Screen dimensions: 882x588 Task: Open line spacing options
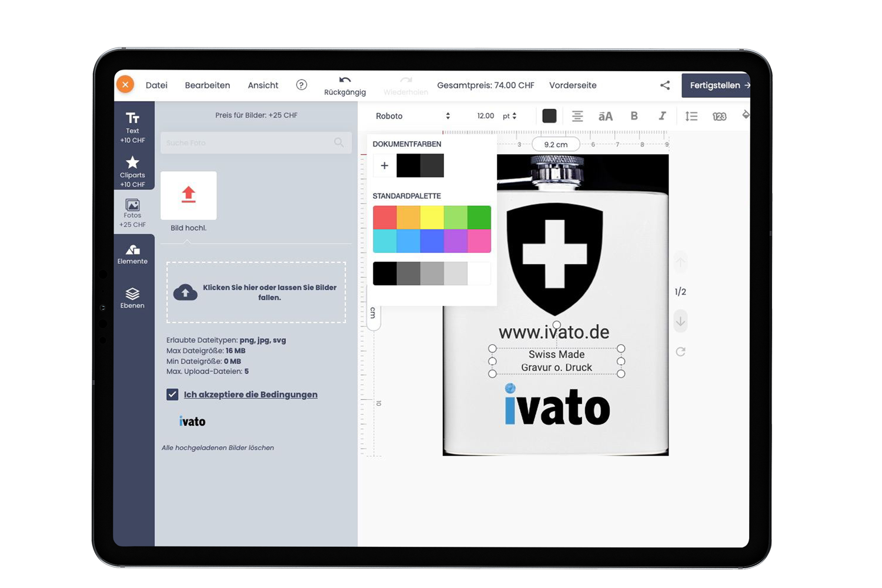tap(691, 116)
